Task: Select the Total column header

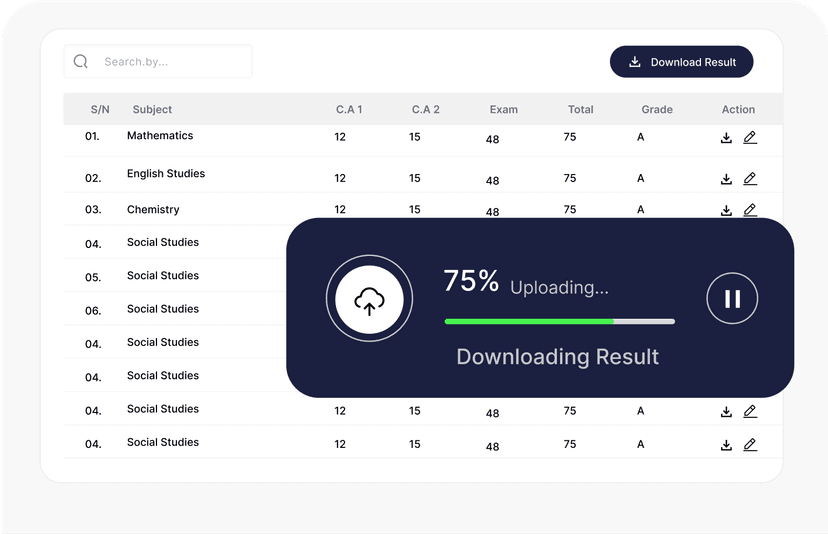Action: (580, 110)
